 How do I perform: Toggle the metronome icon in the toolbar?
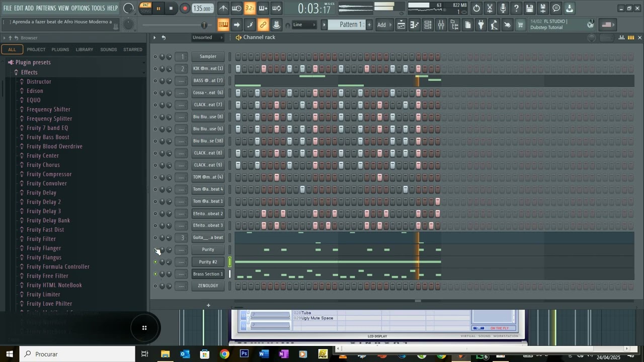pos(223,9)
